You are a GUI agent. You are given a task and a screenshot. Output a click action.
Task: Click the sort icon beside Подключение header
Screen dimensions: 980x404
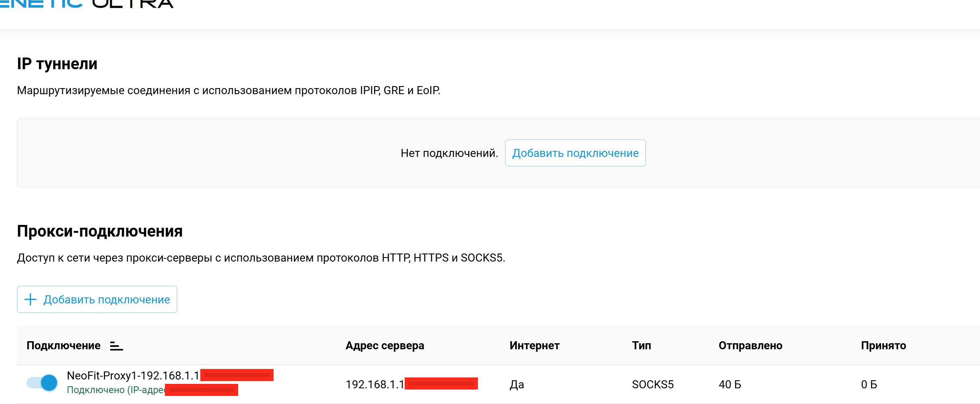116,346
